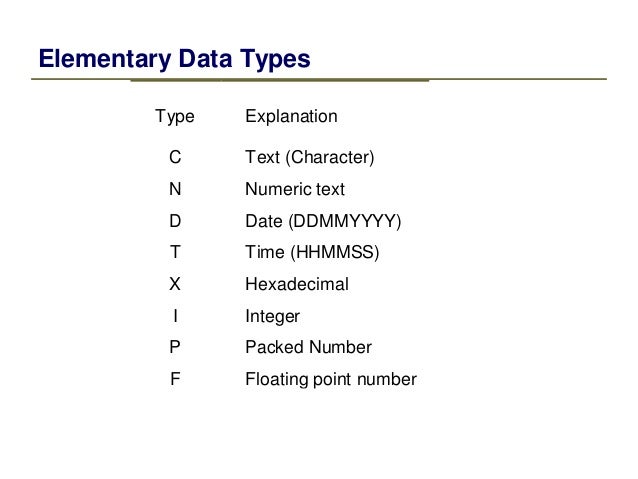Select the Integer explanation
638x479 pixels.
click(x=273, y=317)
